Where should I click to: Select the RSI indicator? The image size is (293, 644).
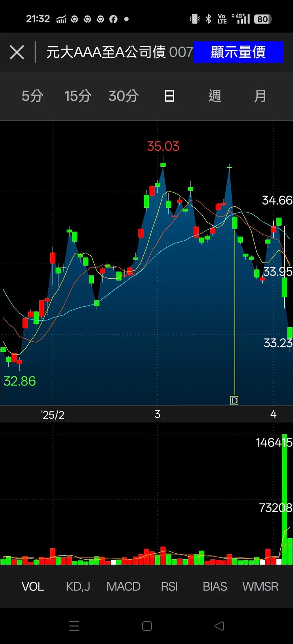(169, 586)
